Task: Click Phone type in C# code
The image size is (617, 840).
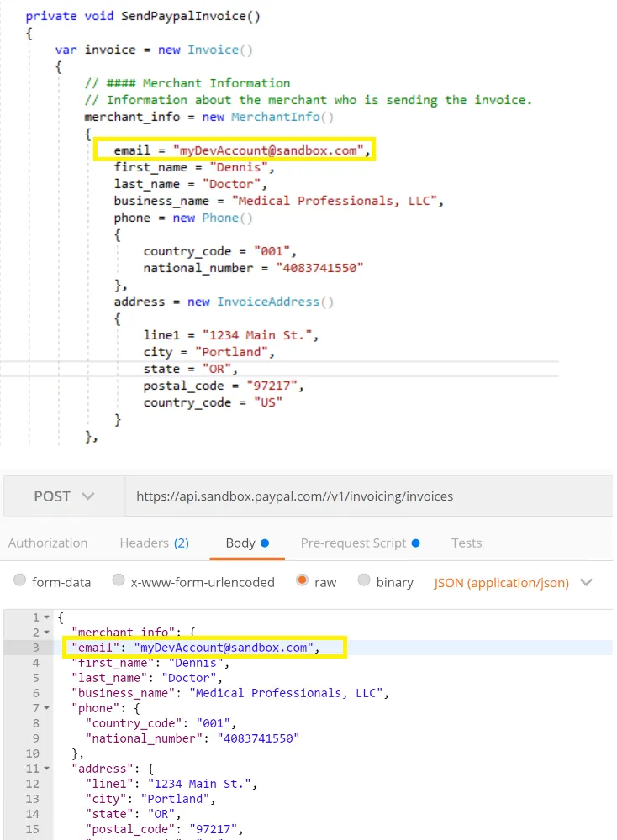Action: point(219,218)
